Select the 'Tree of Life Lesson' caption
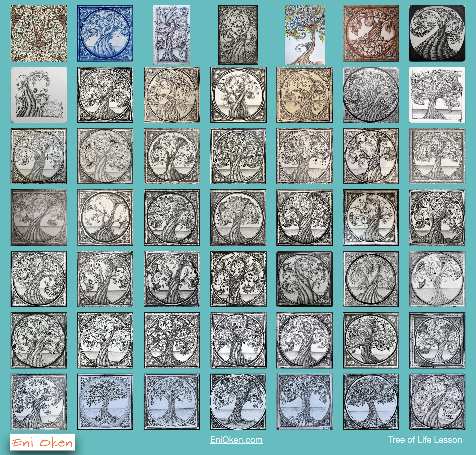 pyautogui.click(x=425, y=440)
